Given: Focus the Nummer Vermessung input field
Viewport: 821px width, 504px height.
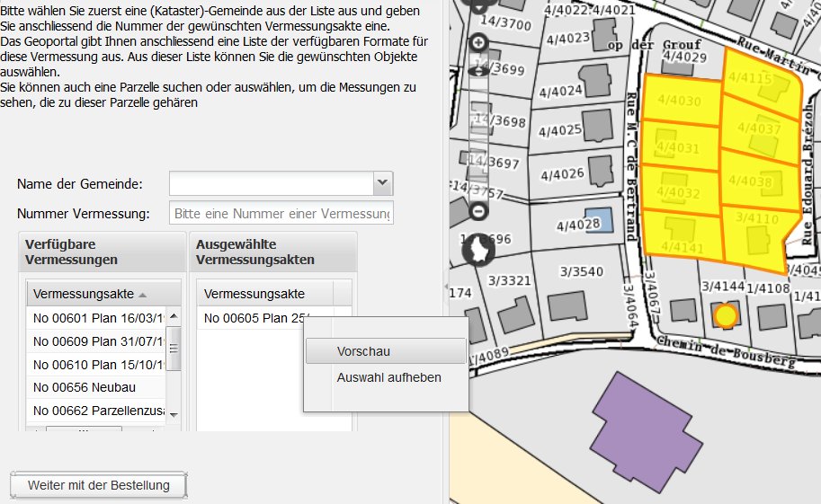Looking at the screenshot, I should pyautogui.click(x=281, y=214).
